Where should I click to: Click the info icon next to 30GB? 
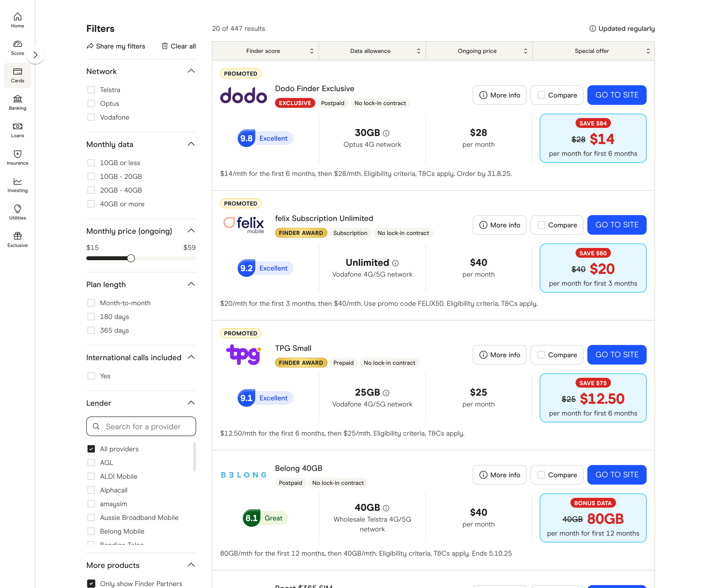coord(386,133)
